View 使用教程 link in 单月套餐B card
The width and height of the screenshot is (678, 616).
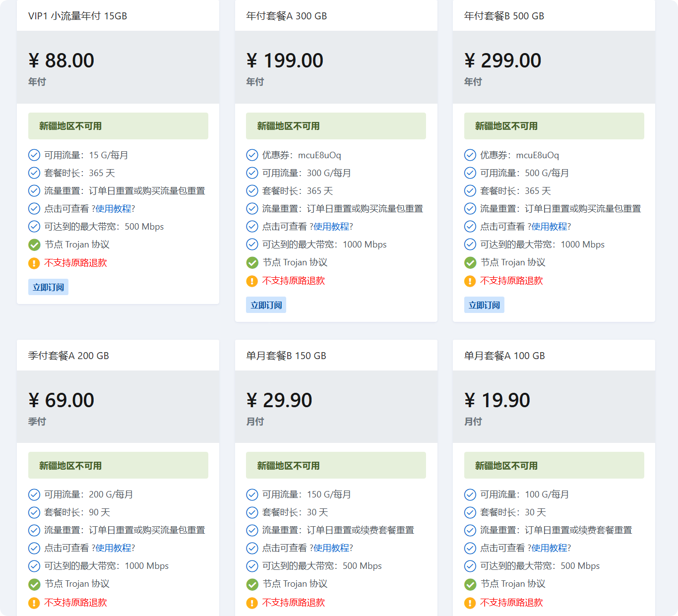[331, 548]
